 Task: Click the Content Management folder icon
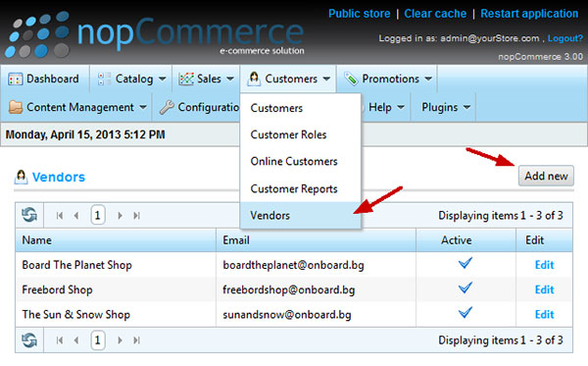16,107
